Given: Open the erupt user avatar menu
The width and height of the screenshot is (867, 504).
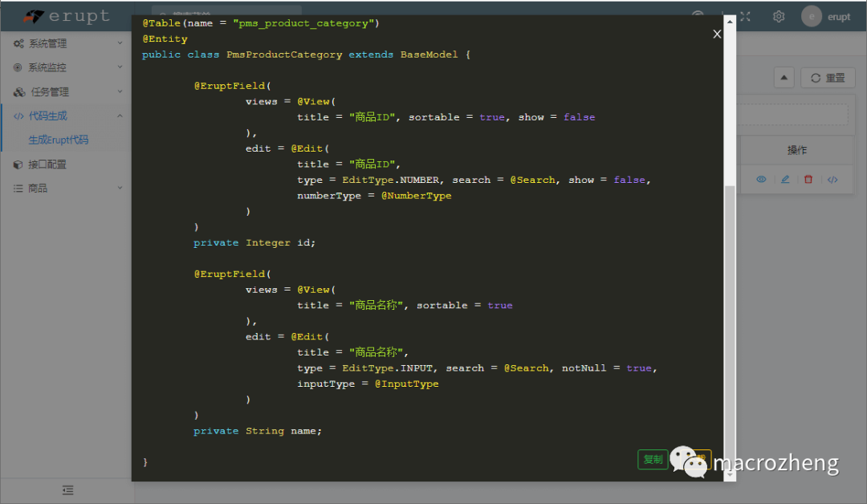Looking at the screenshot, I should [811, 17].
